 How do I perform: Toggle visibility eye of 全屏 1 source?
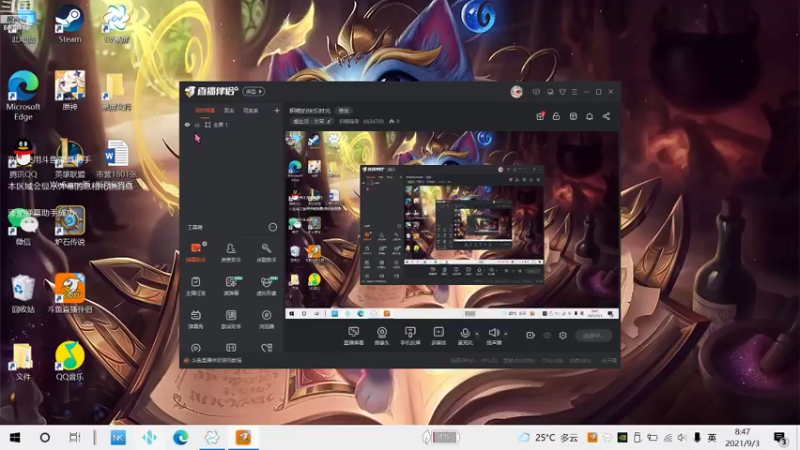(x=187, y=124)
